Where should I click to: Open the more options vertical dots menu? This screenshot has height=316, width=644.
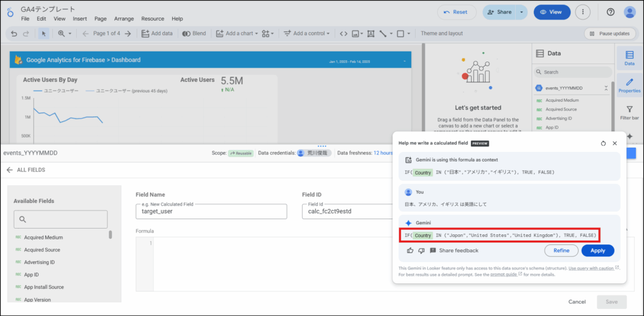[x=583, y=13]
